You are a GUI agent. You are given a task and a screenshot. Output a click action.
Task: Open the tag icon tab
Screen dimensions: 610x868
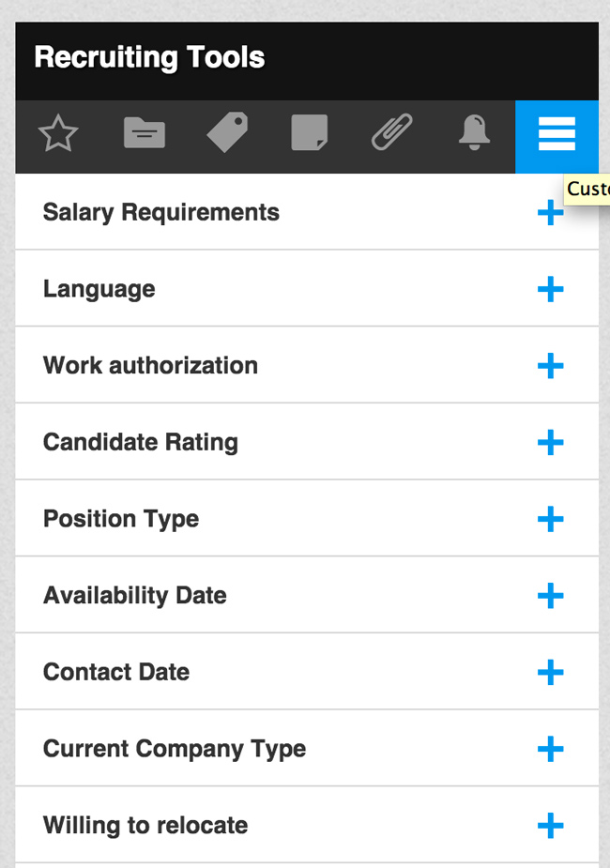227,133
